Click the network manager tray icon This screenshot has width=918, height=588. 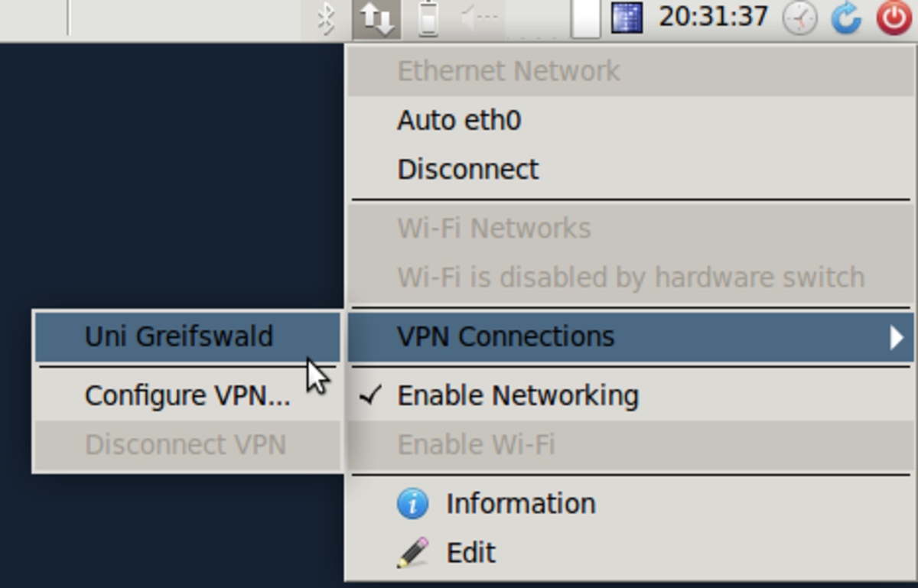pos(376,19)
